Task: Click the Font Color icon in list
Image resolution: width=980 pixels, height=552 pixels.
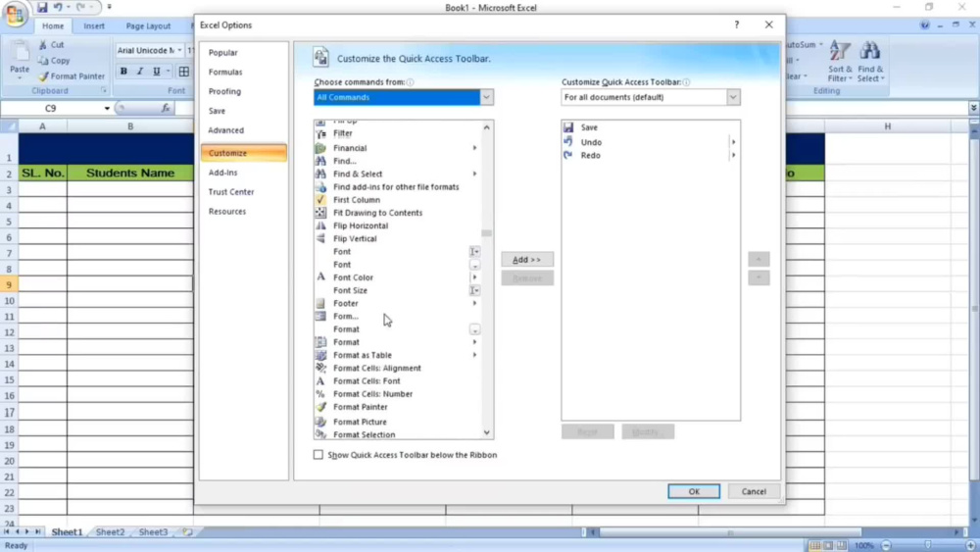Action: [x=320, y=276]
